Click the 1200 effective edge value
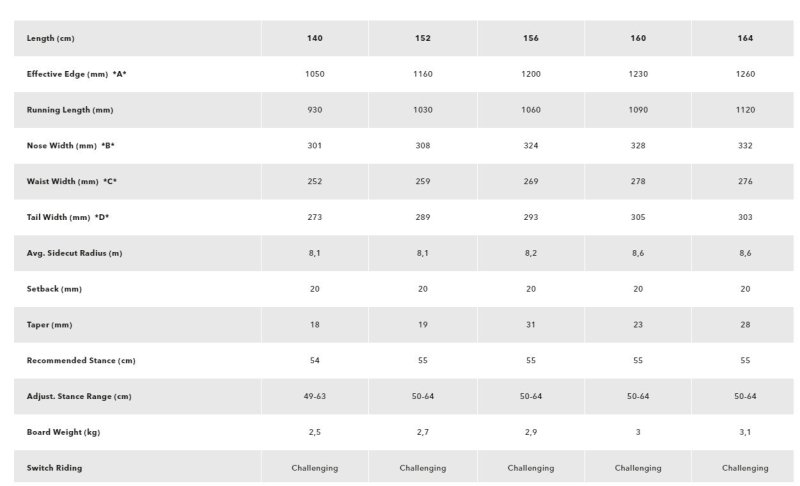Viewport: 800px width, 486px height. [530, 74]
